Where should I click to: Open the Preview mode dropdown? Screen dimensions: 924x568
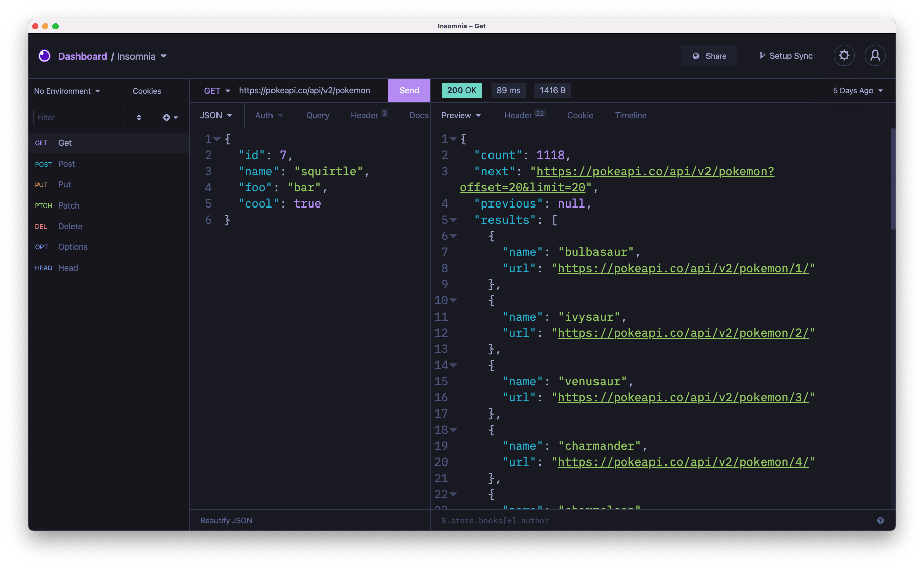461,115
